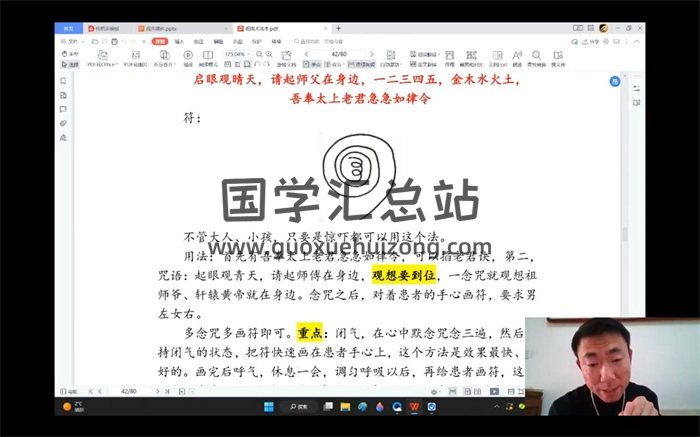Open the highlighted Start ribbon tab
Image resolution: width=700 pixels, height=437 pixels.
(160, 42)
